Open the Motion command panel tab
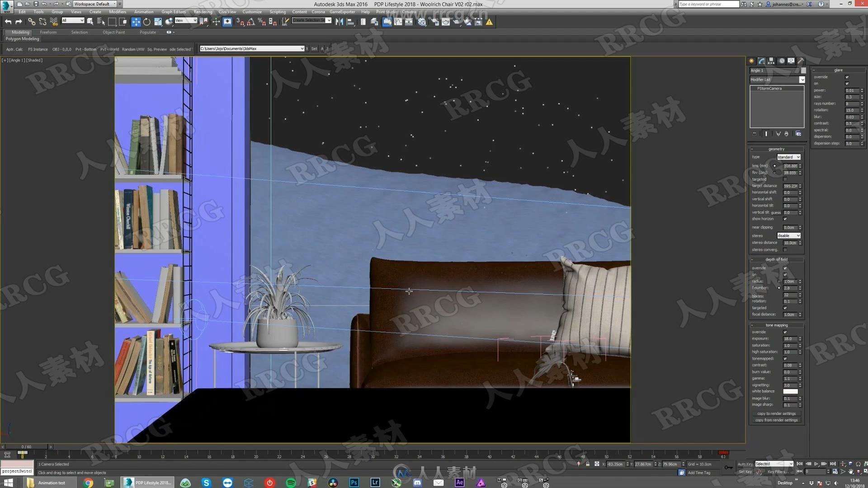The image size is (868, 488). pos(781,61)
